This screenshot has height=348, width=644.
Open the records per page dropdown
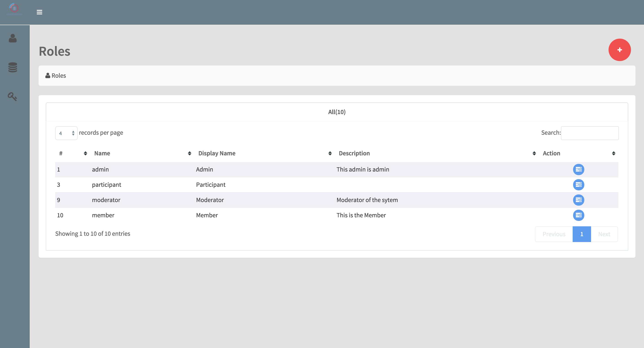[66, 133]
